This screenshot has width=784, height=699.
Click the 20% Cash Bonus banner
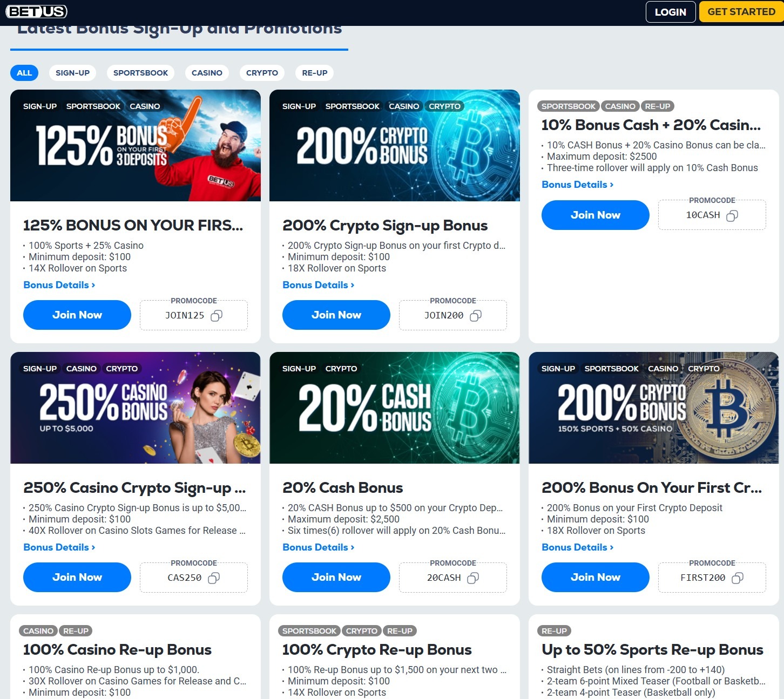(x=395, y=408)
